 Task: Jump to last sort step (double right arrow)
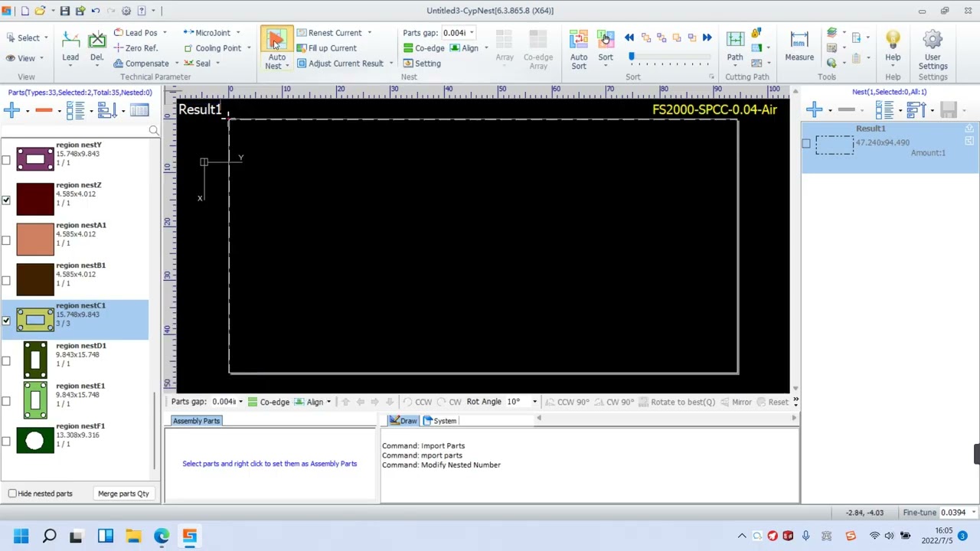coord(707,37)
